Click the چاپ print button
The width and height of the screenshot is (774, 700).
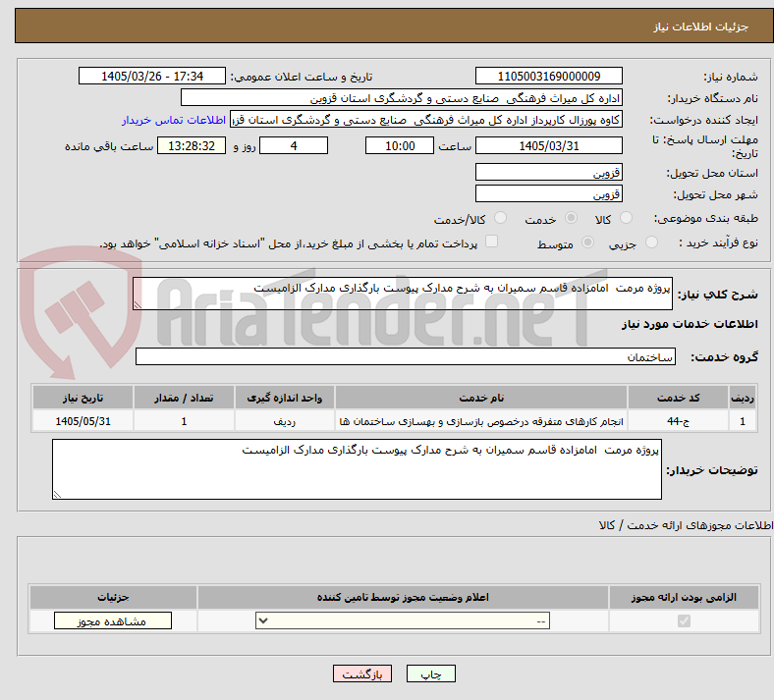(x=431, y=673)
